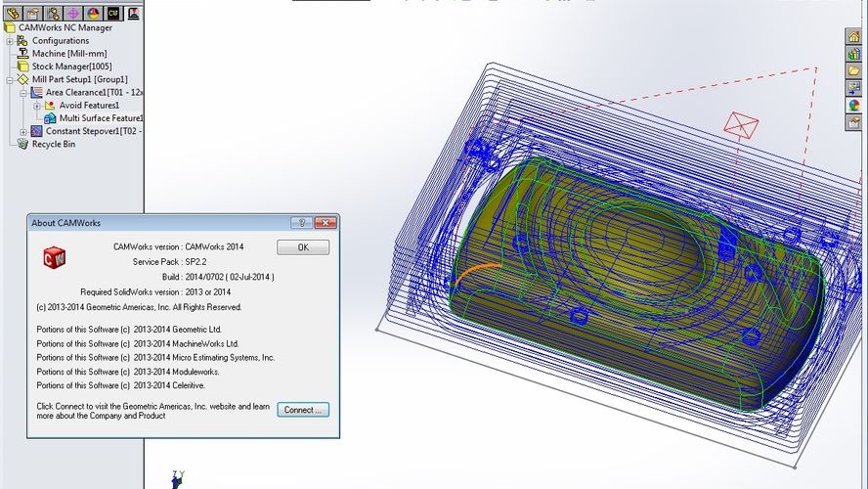Select the CAMWorks operation tree tab
868x489 pixels.
click(x=133, y=13)
